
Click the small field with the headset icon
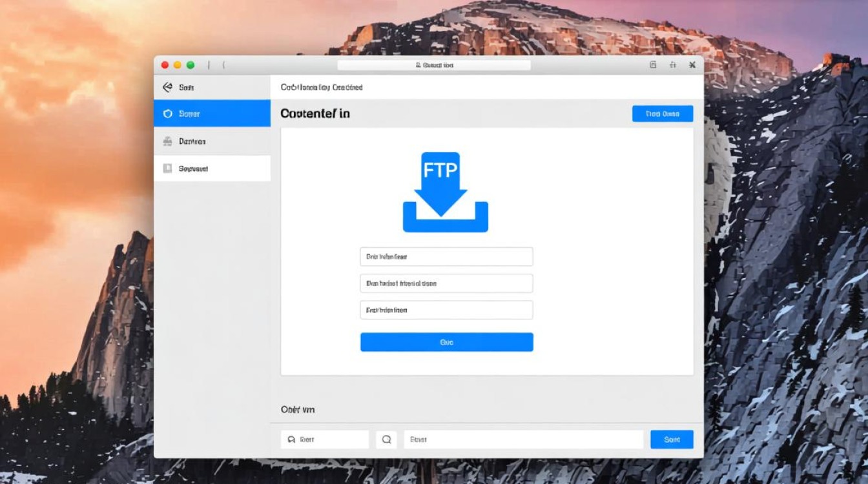pyautogui.click(x=325, y=439)
